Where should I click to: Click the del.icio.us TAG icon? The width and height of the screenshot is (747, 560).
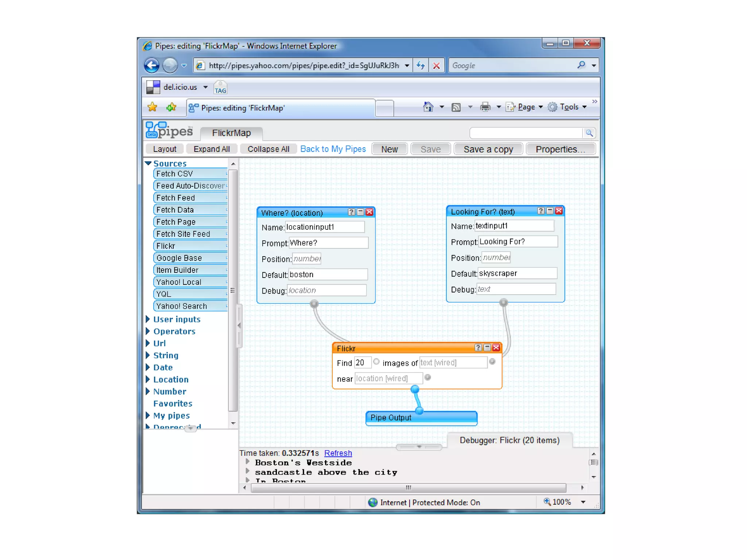coord(220,88)
